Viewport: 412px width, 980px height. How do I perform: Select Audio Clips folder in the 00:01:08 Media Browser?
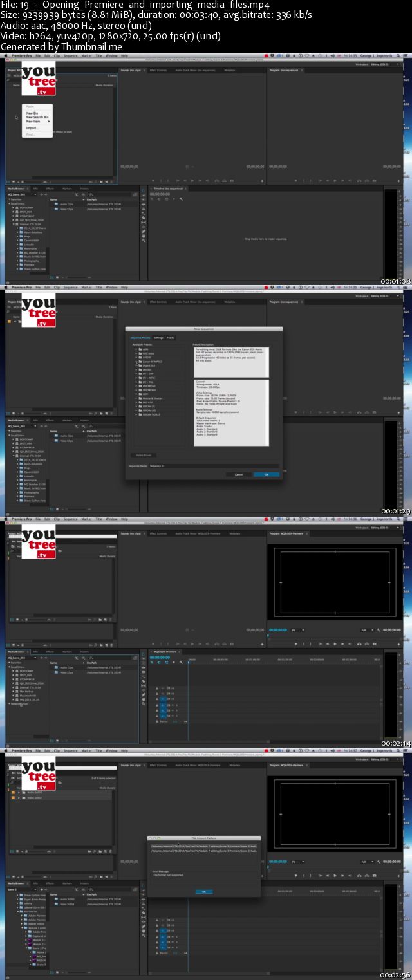coord(66,204)
